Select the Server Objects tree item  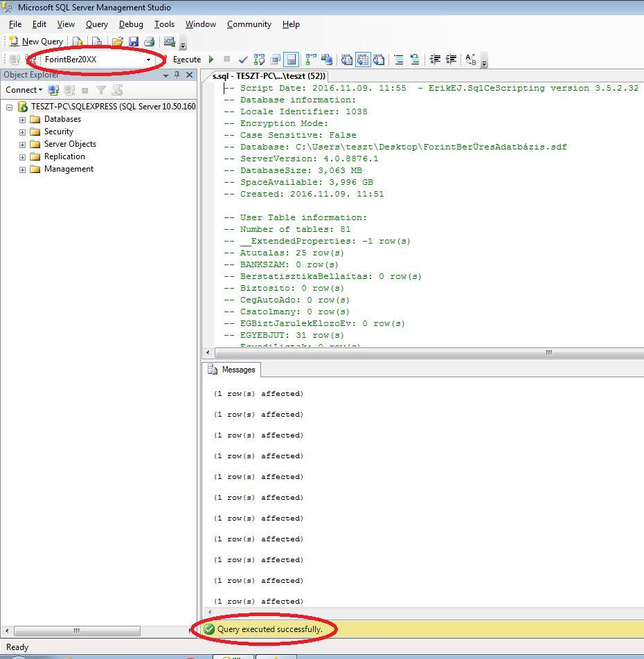click(70, 144)
